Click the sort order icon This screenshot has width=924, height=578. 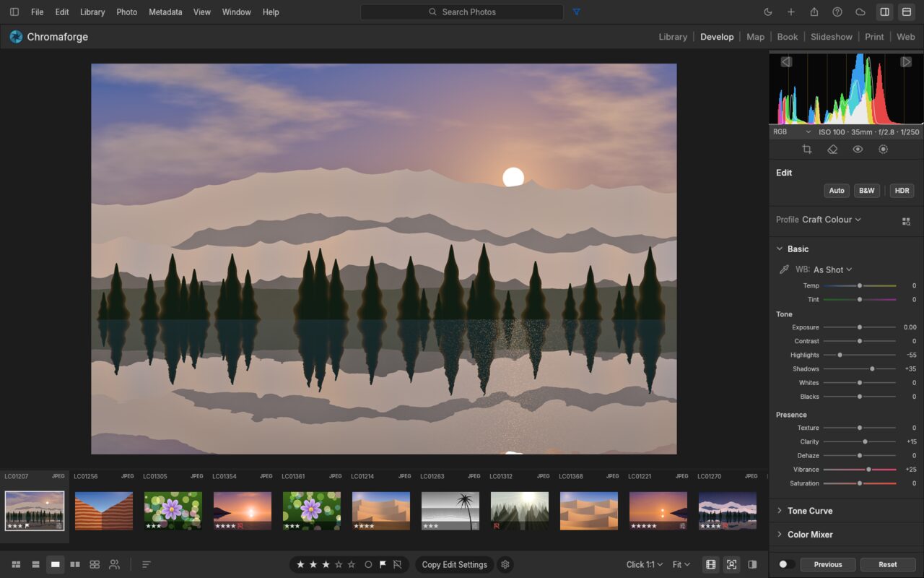(147, 564)
